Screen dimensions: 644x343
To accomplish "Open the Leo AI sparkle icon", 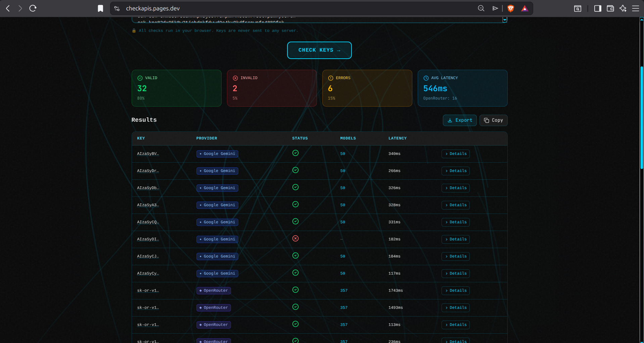I will click(x=623, y=8).
